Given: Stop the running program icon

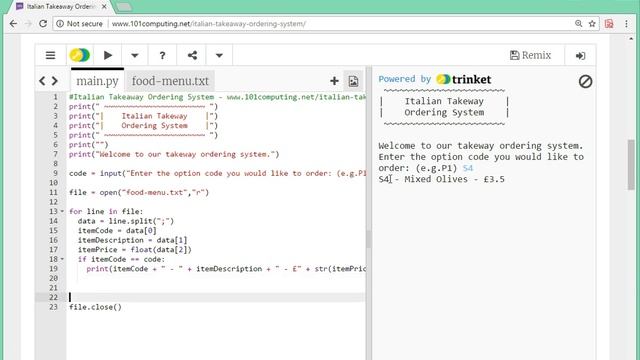Looking at the screenshot, I should (585, 81).
